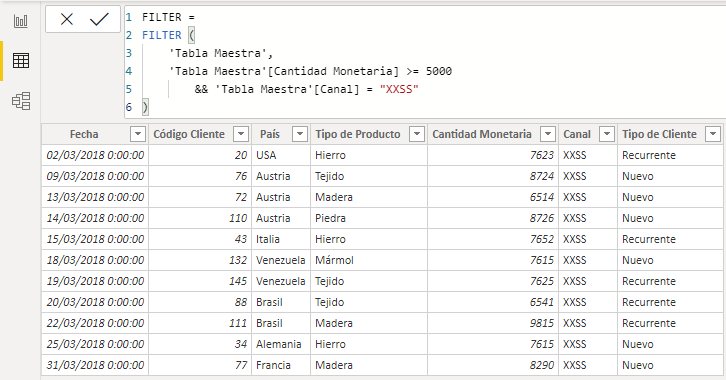Click date cell 15/03/2018 0:00:00
726x380 pixels.
pyautogui.click(x=95, y=239)
